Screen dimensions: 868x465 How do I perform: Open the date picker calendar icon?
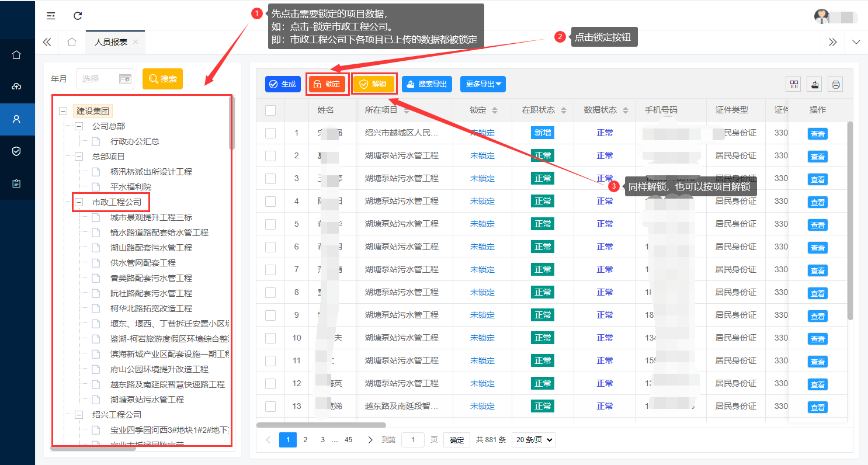[126, 79]
